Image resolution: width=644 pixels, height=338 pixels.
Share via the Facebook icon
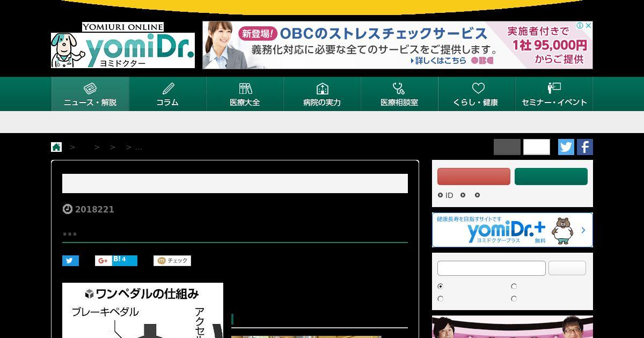click(x=585, y=147)
